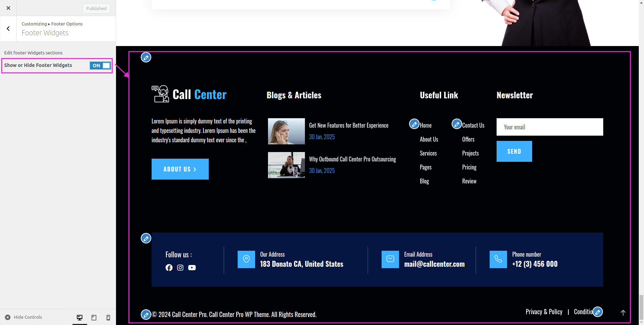Screen dimensions: 644x325
Task: Switch to mobile preview mode
Action: pos(108,317)
